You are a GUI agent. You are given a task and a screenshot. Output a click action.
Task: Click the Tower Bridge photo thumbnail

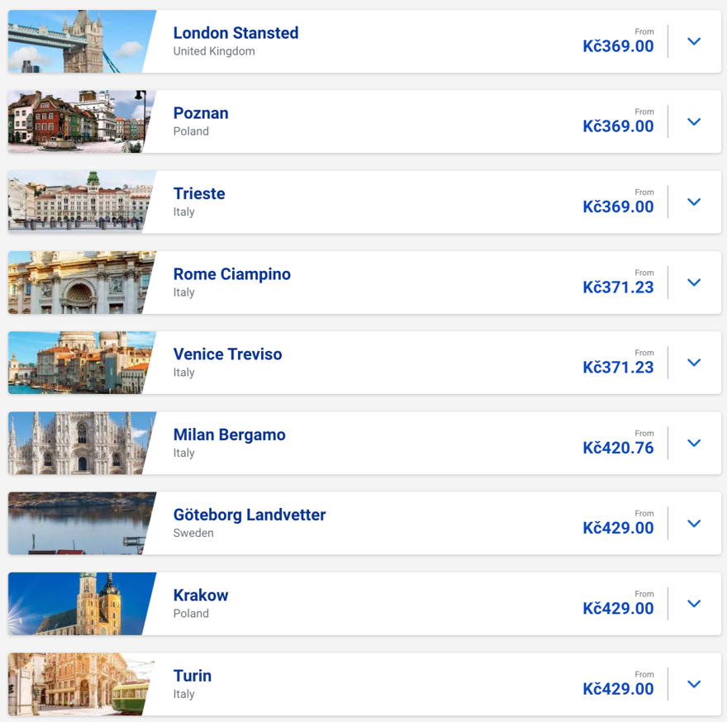[80, 40]
